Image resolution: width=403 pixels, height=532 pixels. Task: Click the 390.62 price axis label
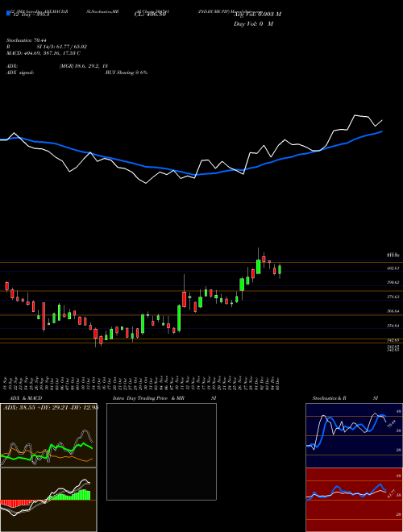coord(393,282)
